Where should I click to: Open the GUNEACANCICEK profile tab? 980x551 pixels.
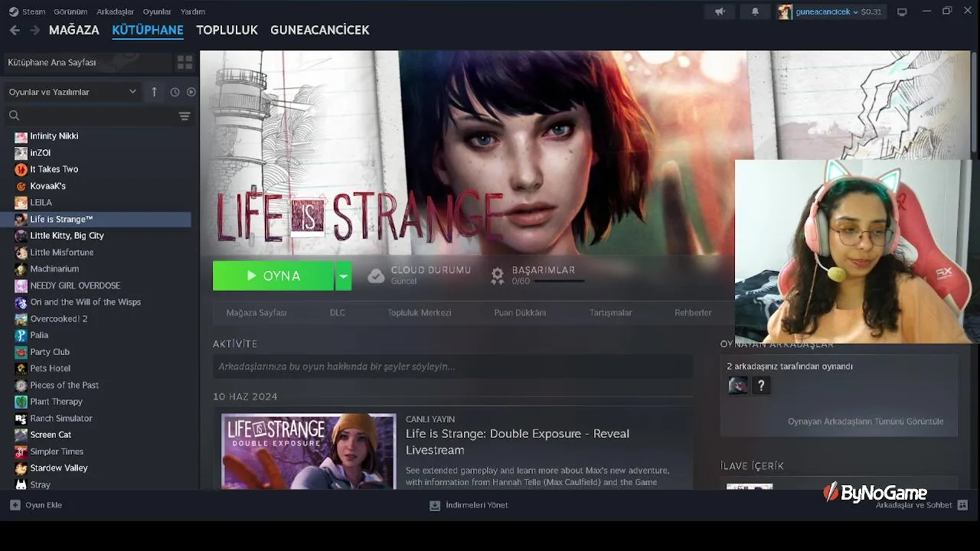320,30
